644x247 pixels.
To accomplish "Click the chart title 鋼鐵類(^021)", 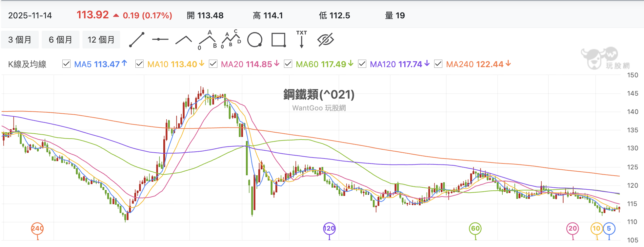I will pos(319,94).
